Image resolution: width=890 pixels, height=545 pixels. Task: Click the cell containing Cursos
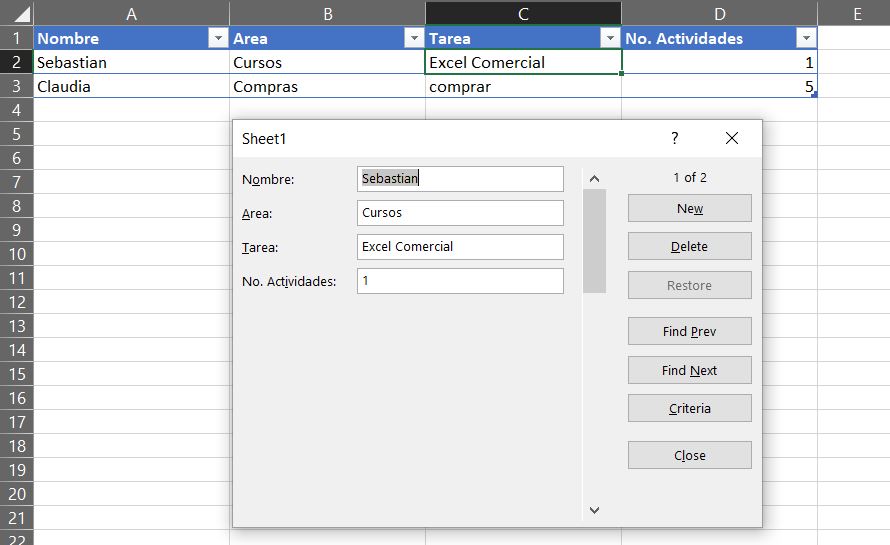[x=328, y=62]
